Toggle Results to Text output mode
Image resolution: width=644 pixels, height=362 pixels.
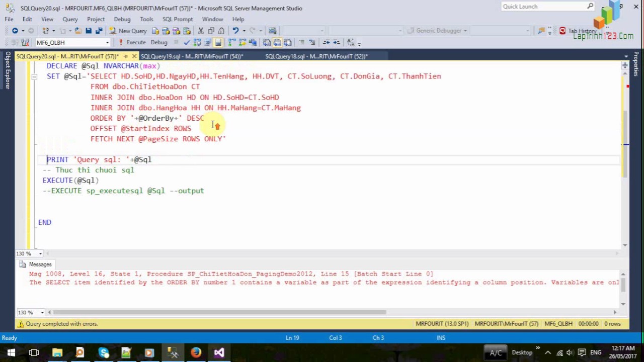coord(266,42)
